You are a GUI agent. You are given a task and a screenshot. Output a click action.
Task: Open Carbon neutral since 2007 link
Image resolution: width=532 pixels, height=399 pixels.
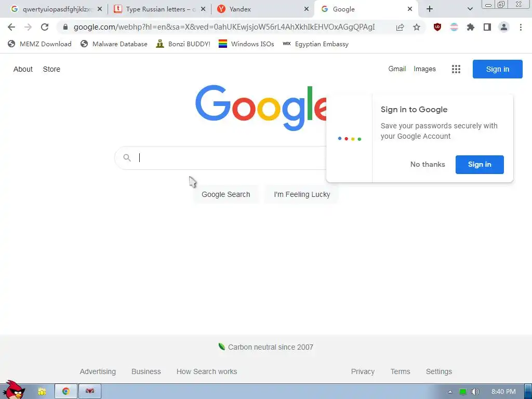tap(270, 347)
